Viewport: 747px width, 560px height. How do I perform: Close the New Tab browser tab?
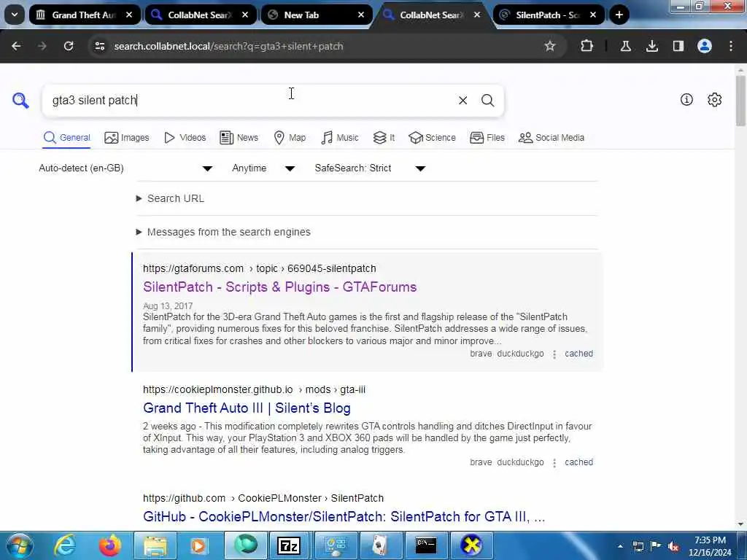[x=361, y=15]
